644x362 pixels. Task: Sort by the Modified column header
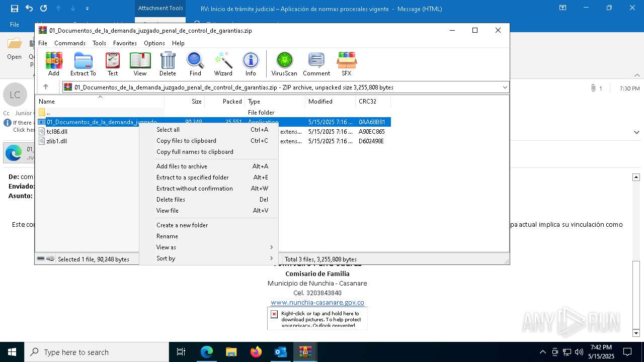pyautogui.click(x=331, y=102)
